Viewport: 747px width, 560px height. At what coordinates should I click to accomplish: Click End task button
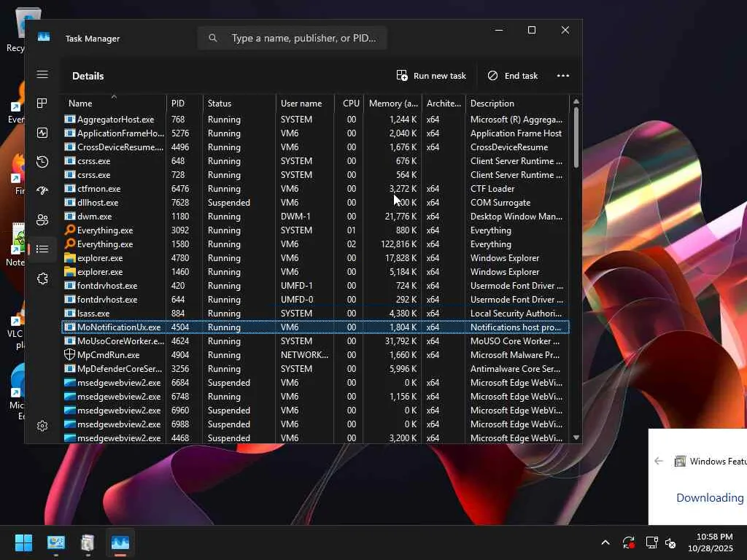pos(513,76)
